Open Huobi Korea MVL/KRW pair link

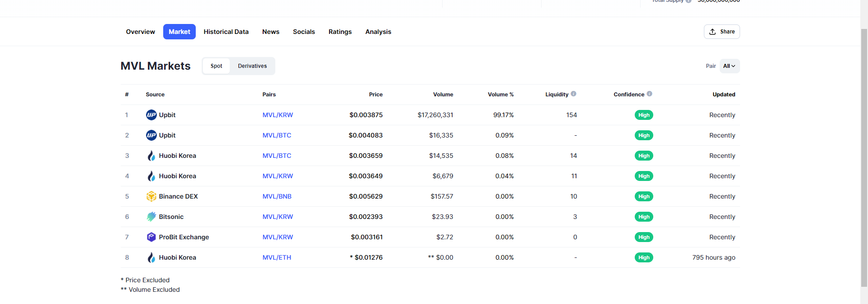pos(278,176)
